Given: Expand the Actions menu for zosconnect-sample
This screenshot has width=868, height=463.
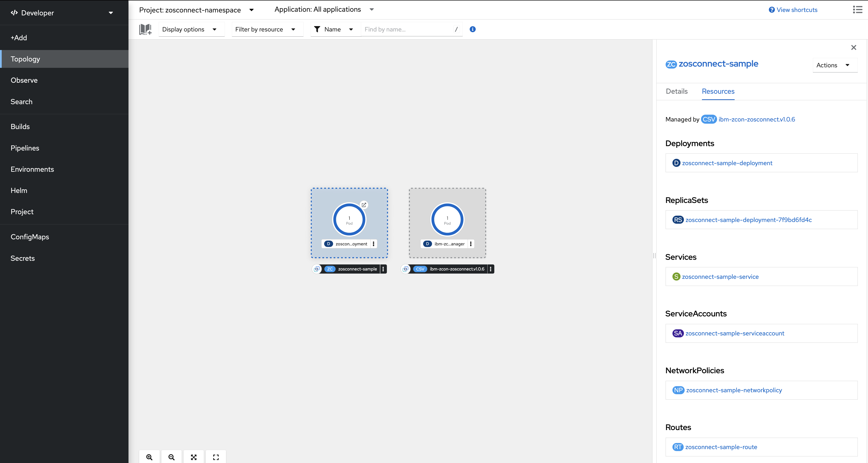Looking at the screenshot, I should tap(835, 65).
